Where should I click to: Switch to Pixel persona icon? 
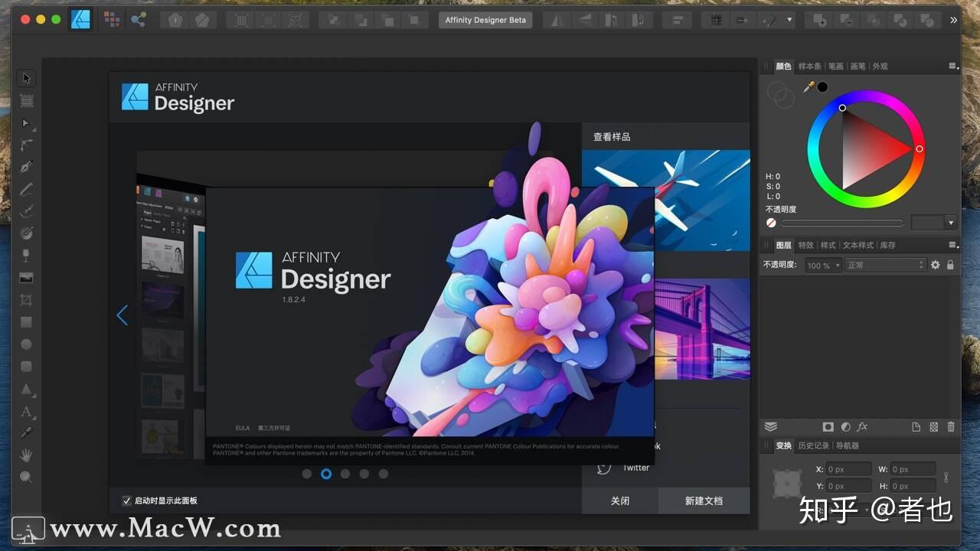coord(112,20)
